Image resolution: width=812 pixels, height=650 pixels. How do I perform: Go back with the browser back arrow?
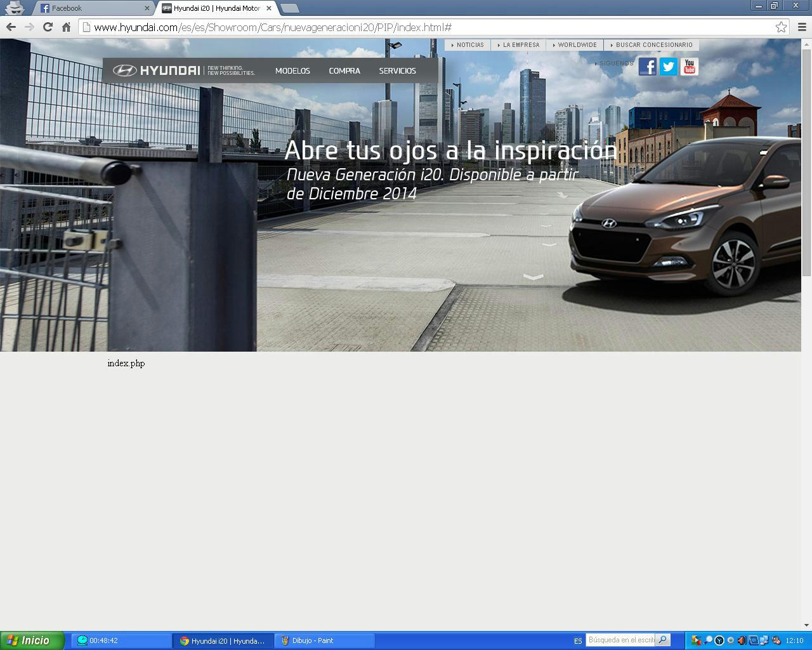11,27
